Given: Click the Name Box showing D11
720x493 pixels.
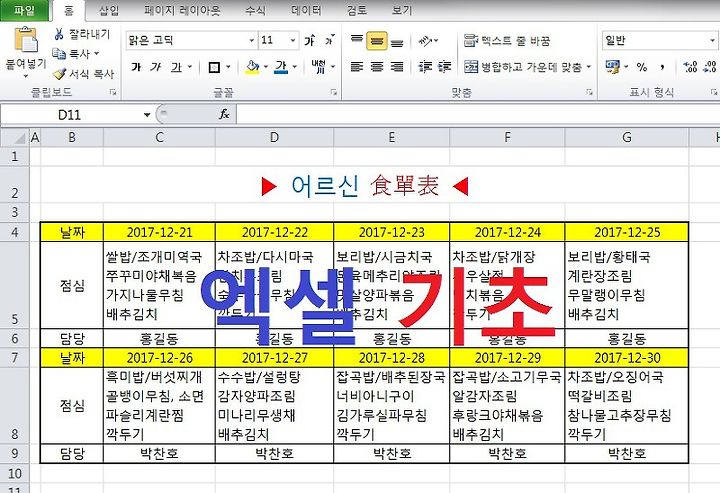Looking at the screenshot, I should [x=70, y=115].
